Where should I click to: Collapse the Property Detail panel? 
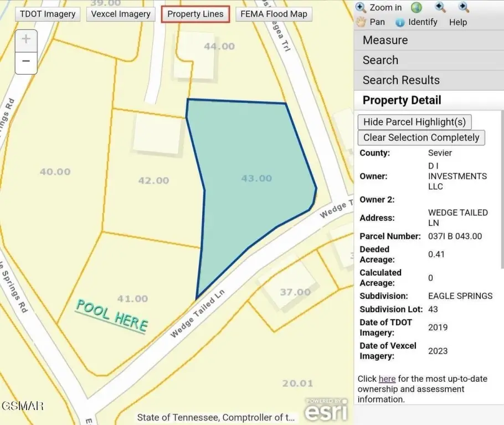point(402,100)
